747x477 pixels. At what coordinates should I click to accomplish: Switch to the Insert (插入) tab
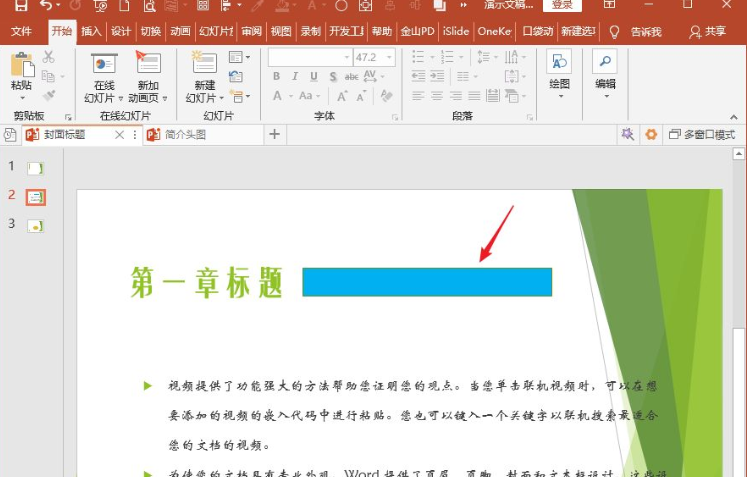tap(91, 31)
